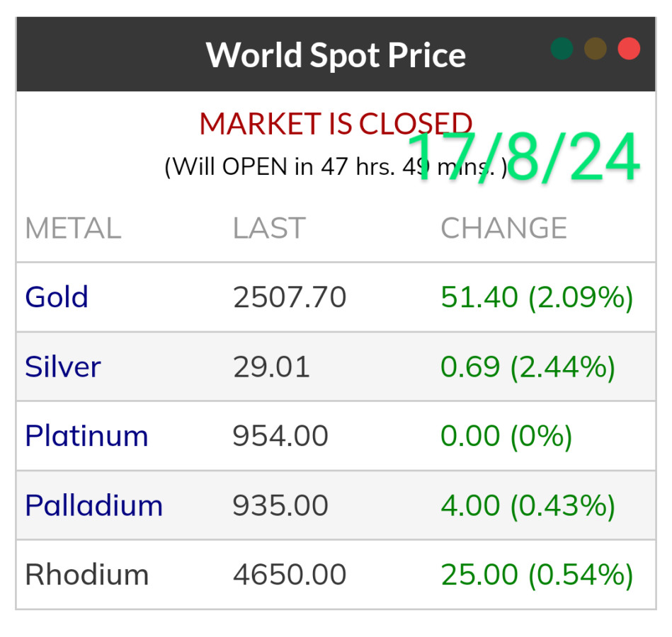
Task: Open the Silver metal link
Action: 63,367
